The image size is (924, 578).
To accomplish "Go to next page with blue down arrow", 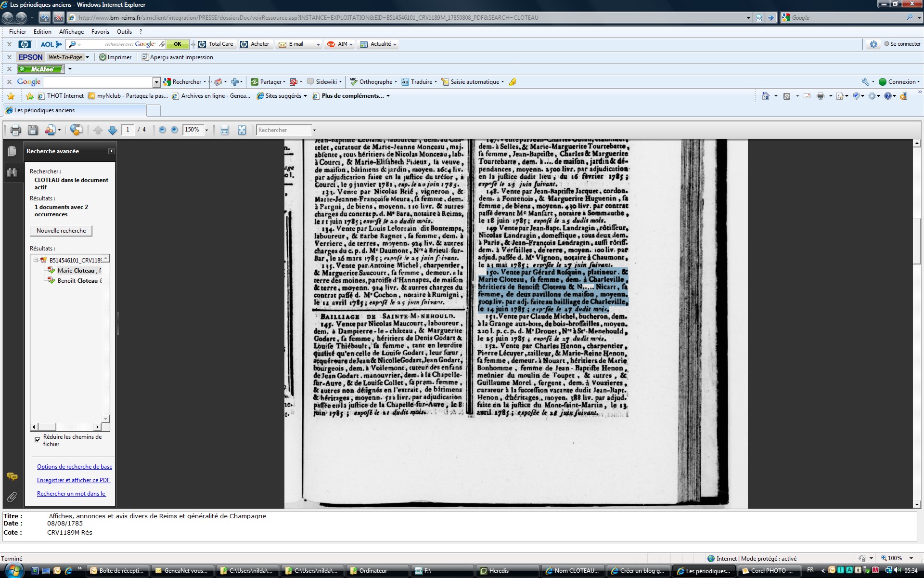I will [x=113, y=130].
